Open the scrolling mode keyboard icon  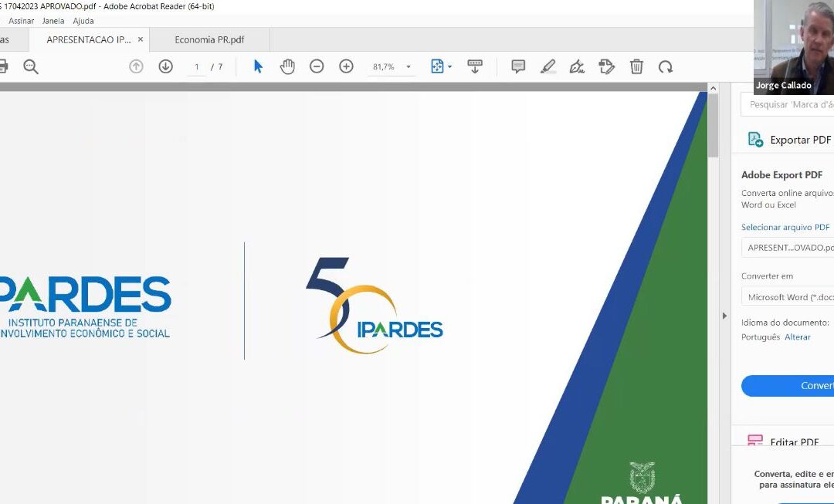click(x=475, y=66)
